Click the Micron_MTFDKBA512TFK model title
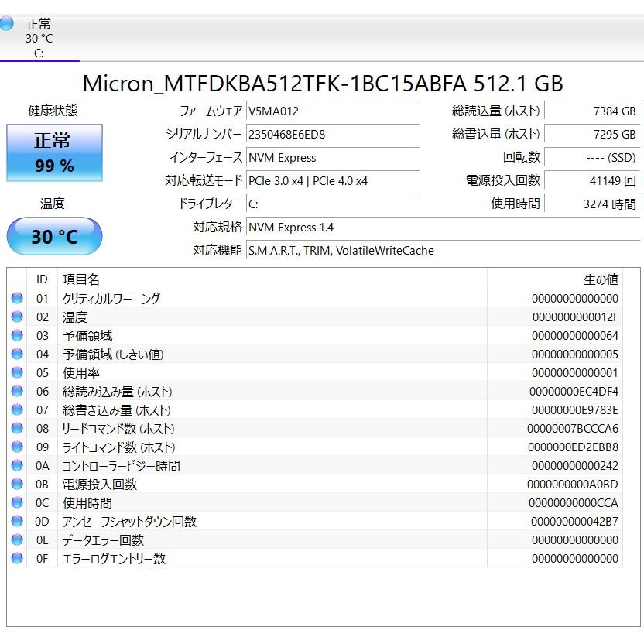This screenshot has height=644, width=644. point(323,84)
